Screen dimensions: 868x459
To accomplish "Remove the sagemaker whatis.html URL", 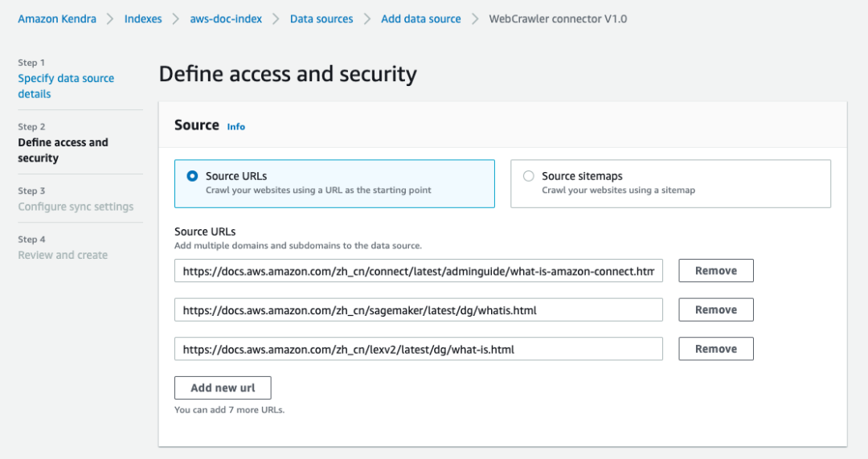I will click(716, 310).
